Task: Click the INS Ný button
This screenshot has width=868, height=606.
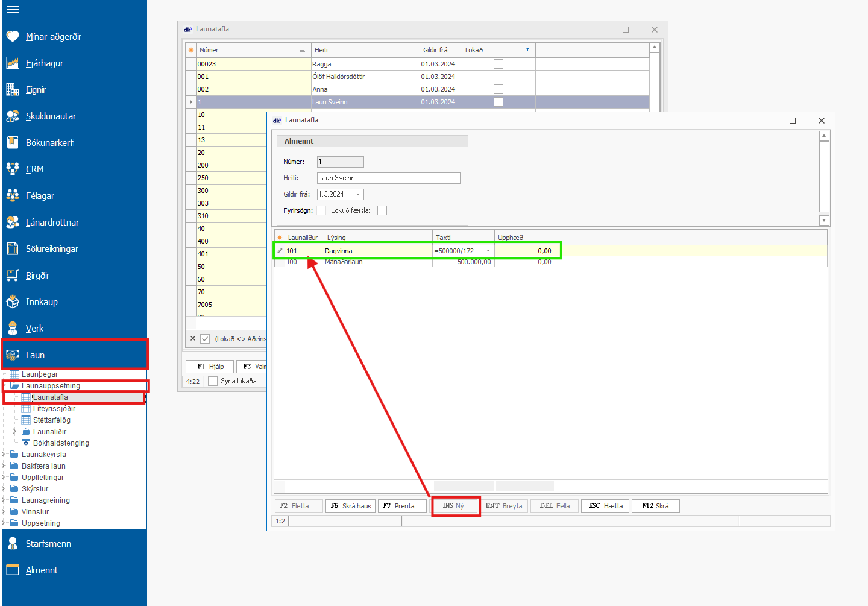Action: pyautogui.click(x=456, y=506)
